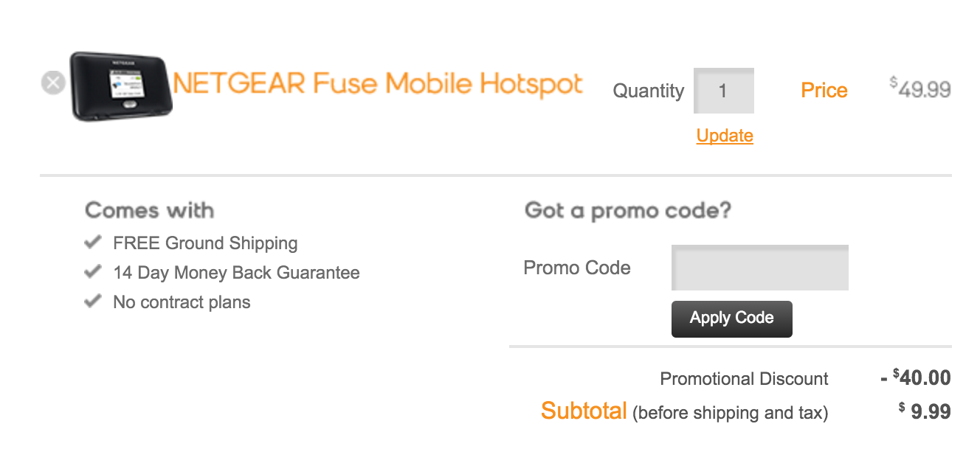
Task: Remove the NETGEAR hotspot from cart
Action: coord(53,83)
